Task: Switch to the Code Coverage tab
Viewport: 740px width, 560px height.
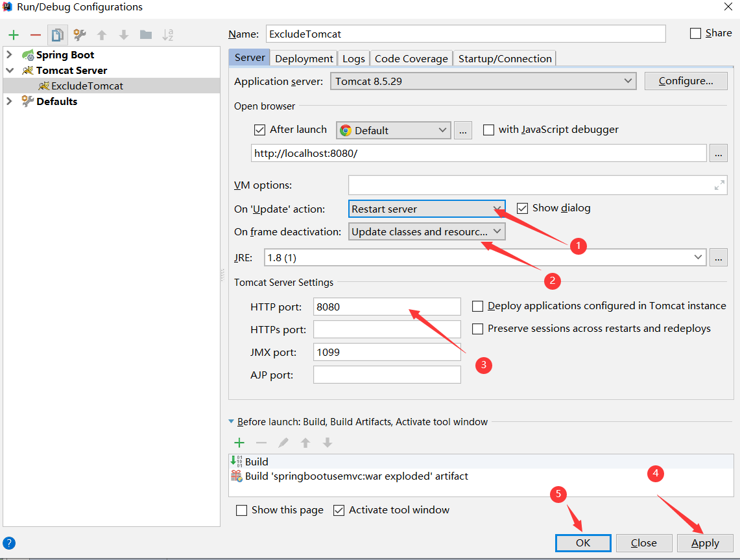Action: coord(411,58)
